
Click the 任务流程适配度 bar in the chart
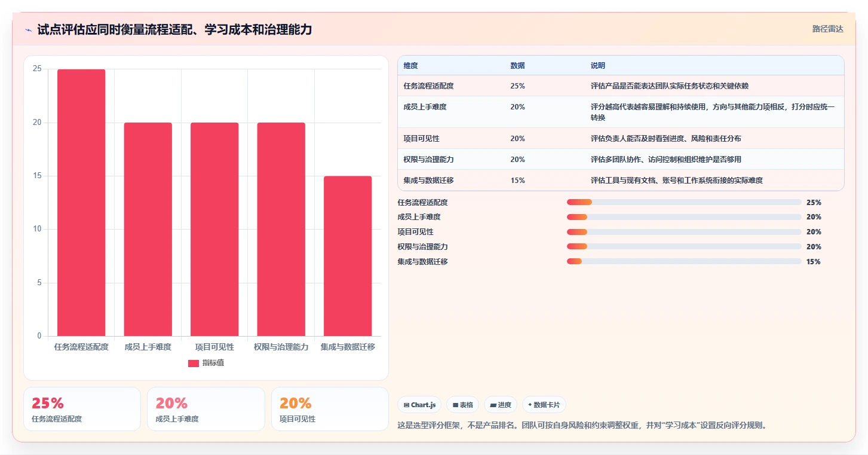(x=81, y=203)
